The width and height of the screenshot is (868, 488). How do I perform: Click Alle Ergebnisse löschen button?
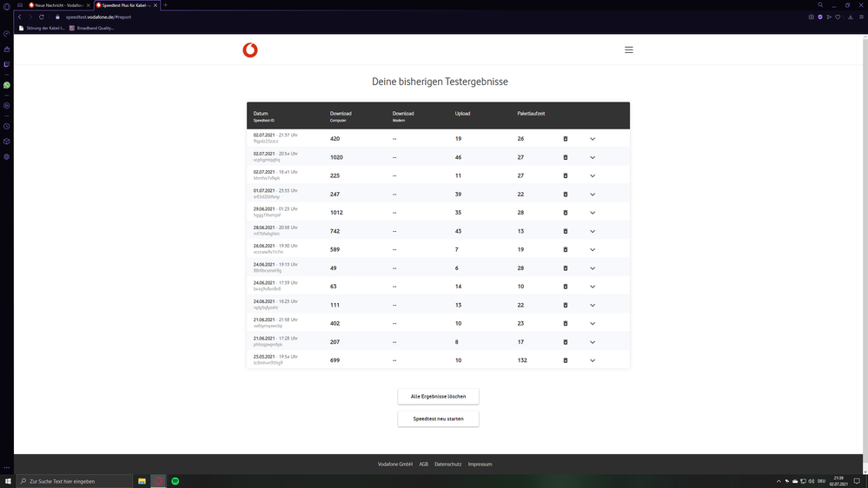pos(438,396)
